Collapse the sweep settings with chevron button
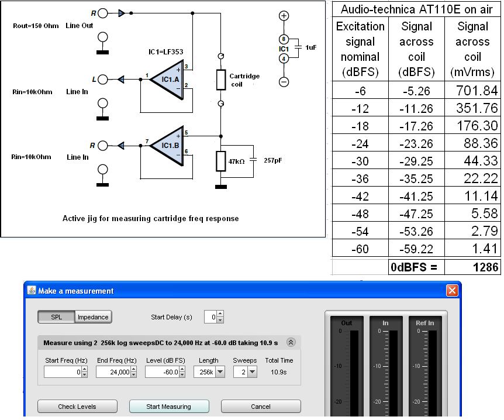This screenshot has height=420, width=504. point(291,343)
